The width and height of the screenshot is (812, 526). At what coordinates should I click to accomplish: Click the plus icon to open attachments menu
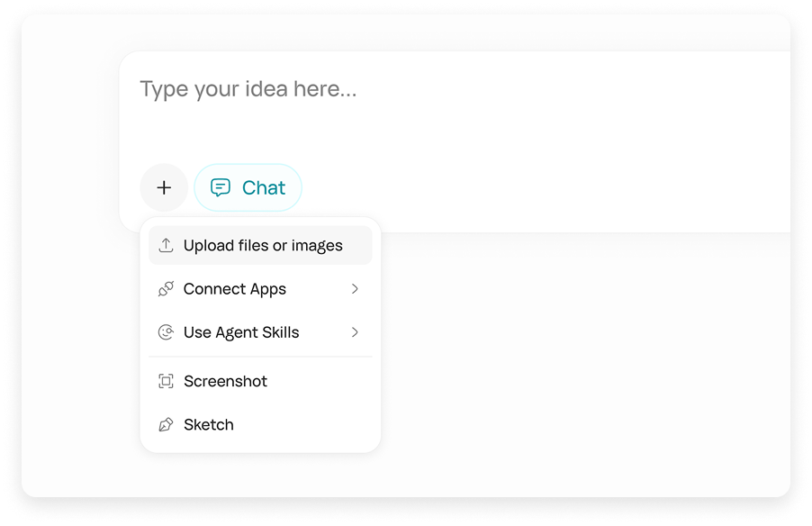[164, 187]
